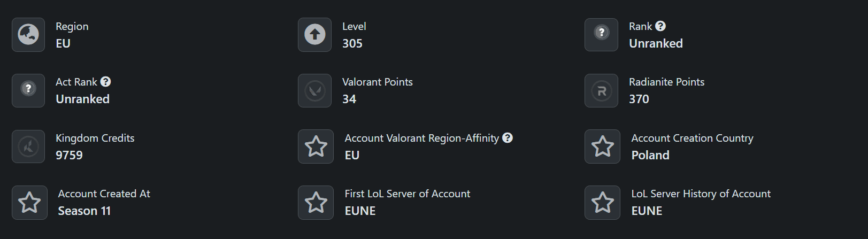The width and height of the screenshot is (868, 239).
Task: Click the Level 305 value
Action: click(x=352, y=43)
